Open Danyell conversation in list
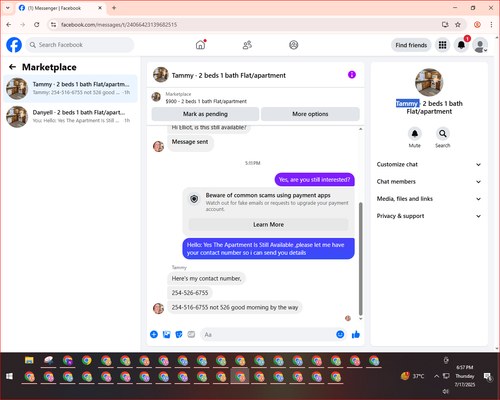 70,116
